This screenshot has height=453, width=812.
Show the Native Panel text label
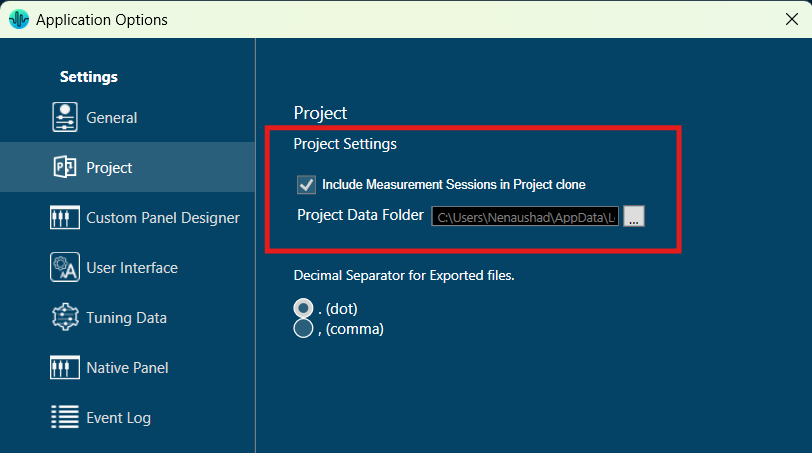click(x=127, y=368)
